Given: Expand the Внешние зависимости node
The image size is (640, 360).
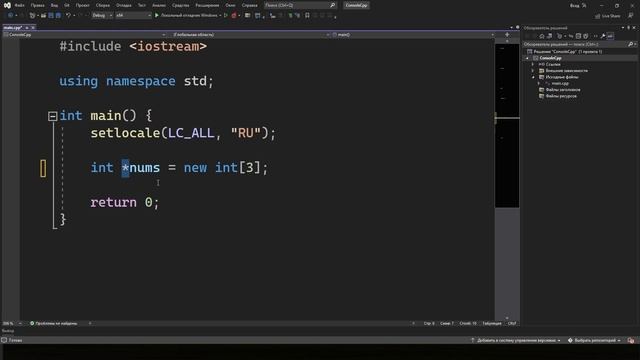Looking at the screenshot, I should coord(533,71).
